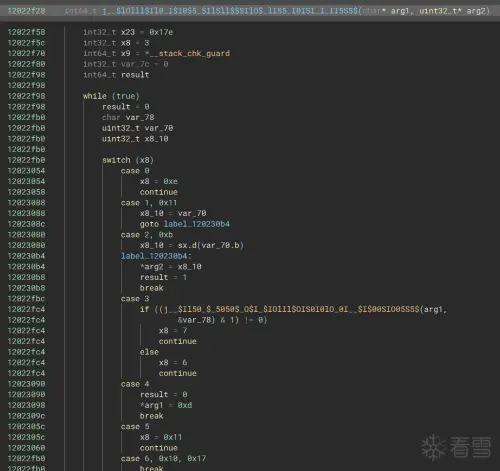This screenshot has width=500, height=471.
Task: Click address 1202309c in the gutter
Action: click(x=26, y=416)
